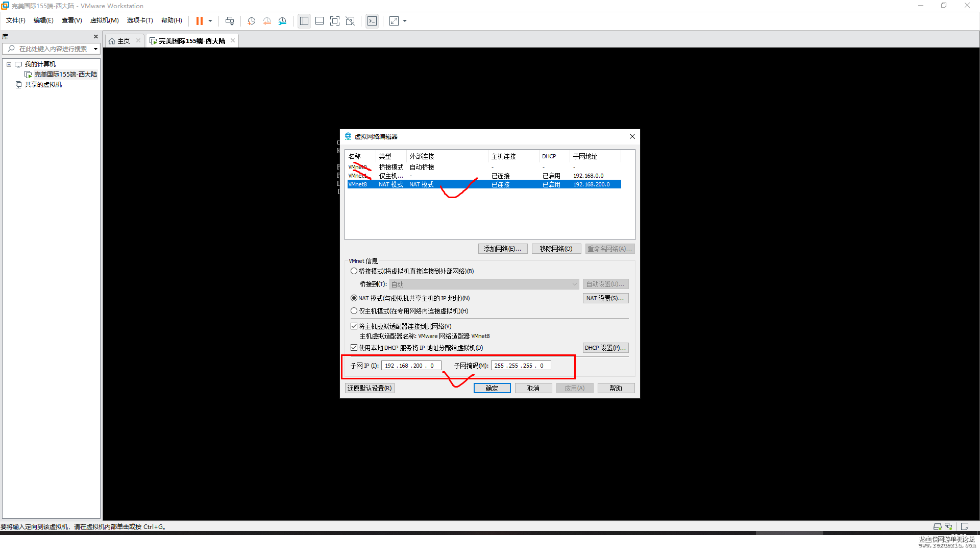
Task: Sort the network list by 名称 column
Action: click(x=361, y=157)
